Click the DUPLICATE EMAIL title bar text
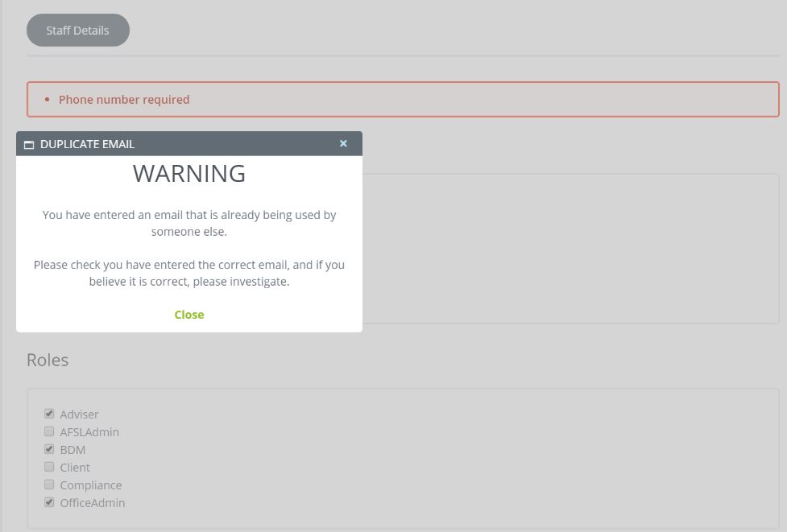Image resolution: width=787 pixels, height=532 pixels. tap(87, 144)
